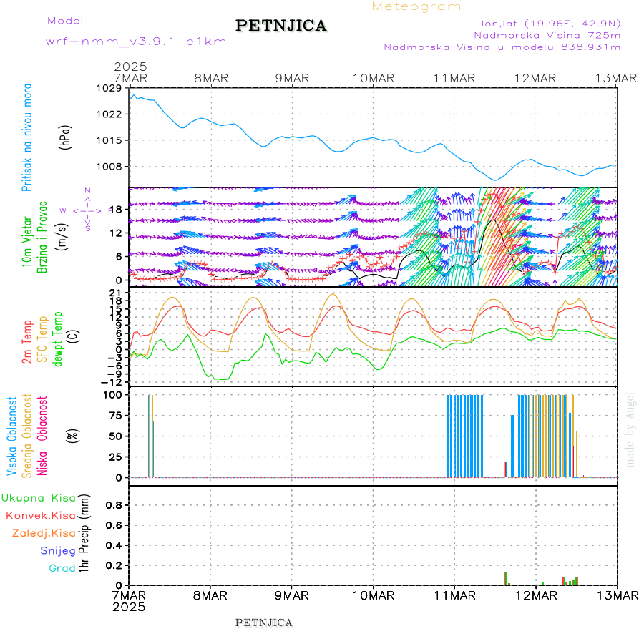Click the −12 temperature tick label

[x=112, y=382]
